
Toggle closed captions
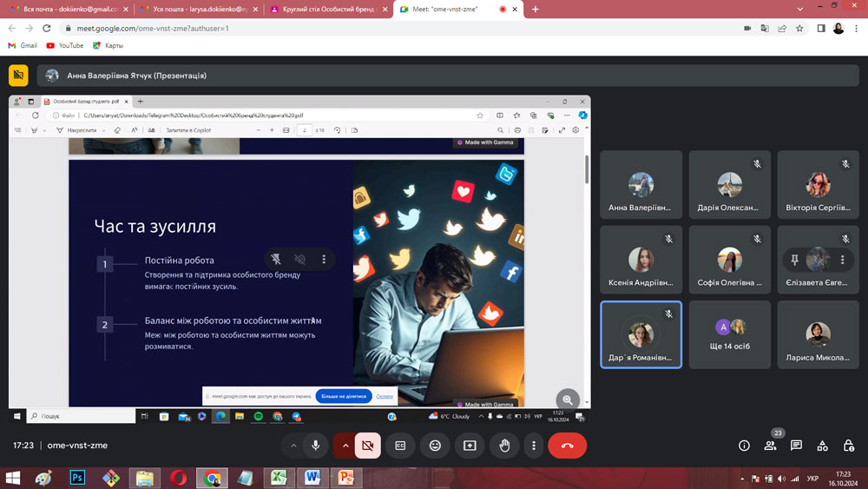tap(400, 446)
